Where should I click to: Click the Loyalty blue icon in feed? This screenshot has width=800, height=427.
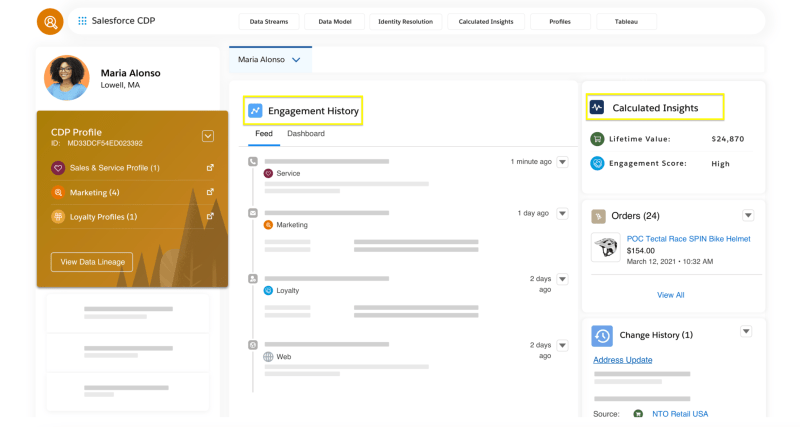coord(268,291)
